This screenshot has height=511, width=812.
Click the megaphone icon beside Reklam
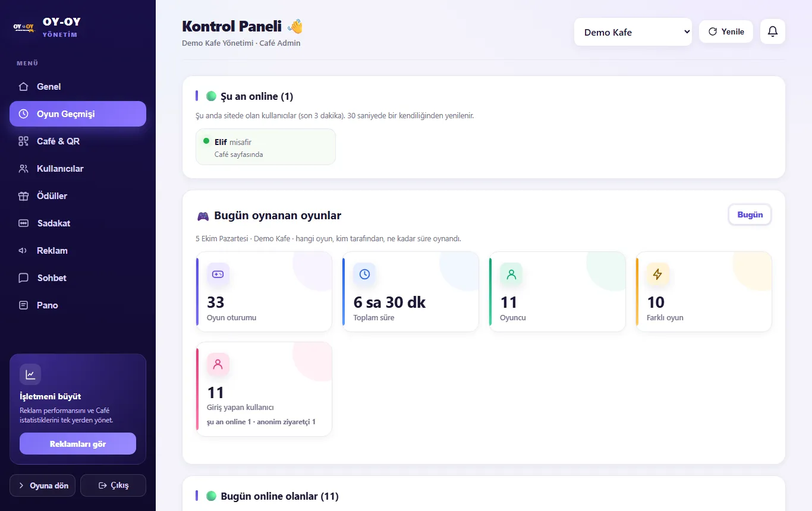(23, 251)
